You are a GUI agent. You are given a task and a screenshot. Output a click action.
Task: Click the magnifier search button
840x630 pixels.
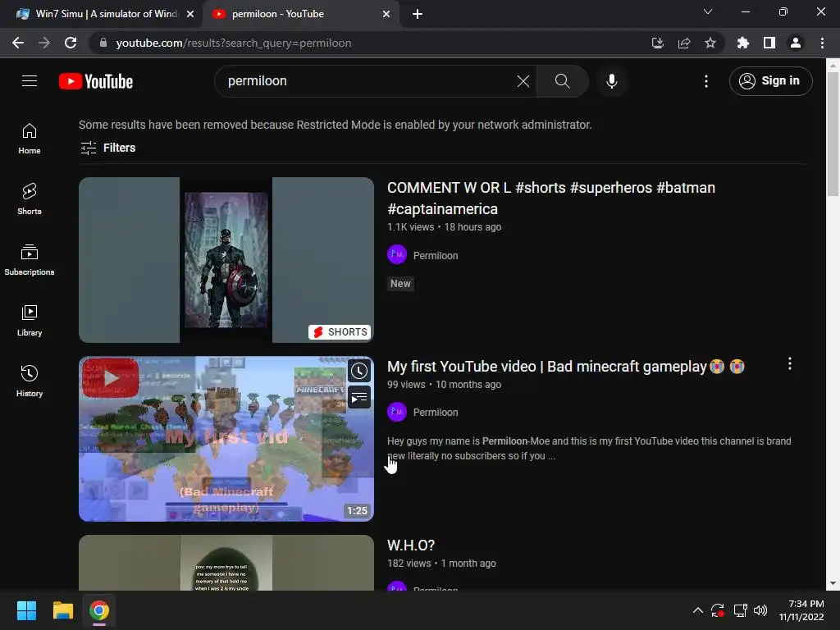click(x=562, y=81)
